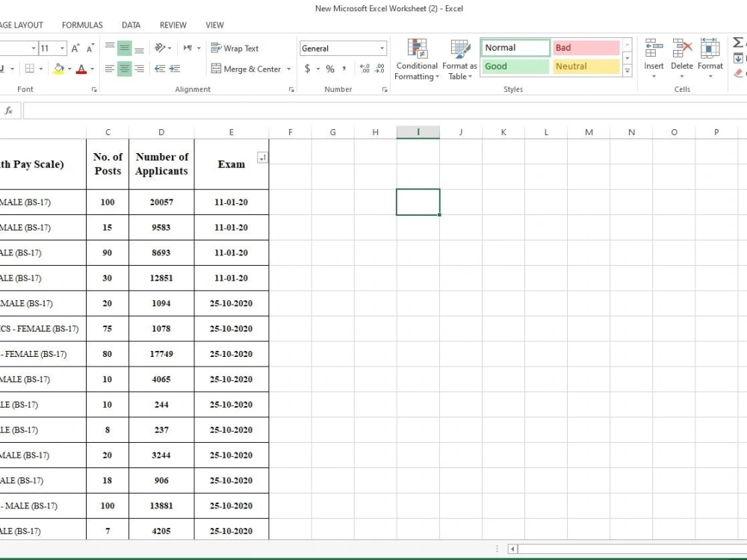This screenshot has width=747, height=560.
Task: Click the Delete cells icon
Action: tap(682, 48)
